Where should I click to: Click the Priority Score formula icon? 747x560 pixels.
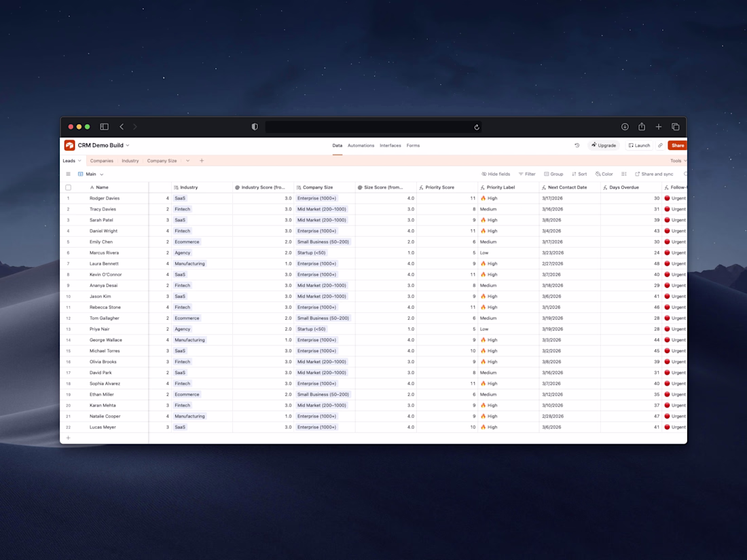click(x=421, y=187)
